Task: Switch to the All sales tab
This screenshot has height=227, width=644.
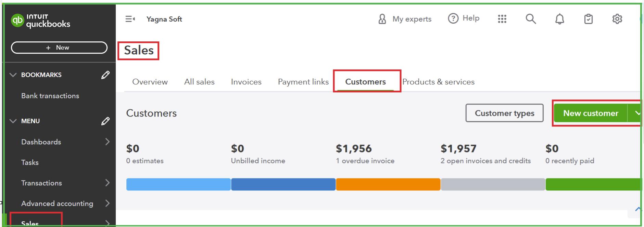Action: pyautogui.click(x=199, y=82)
